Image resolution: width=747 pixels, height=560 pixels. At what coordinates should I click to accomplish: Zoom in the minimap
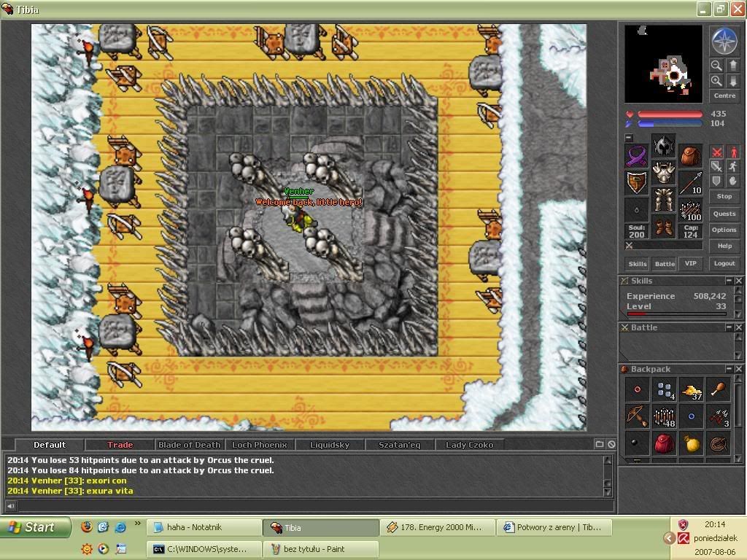point(716,81)
